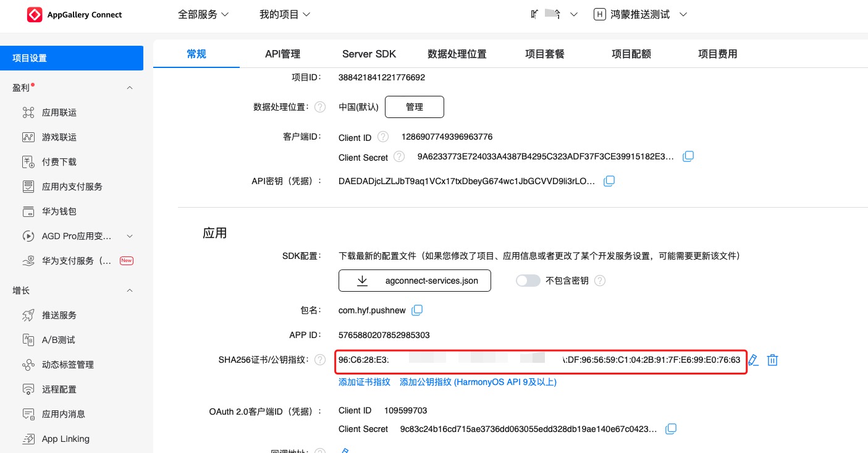Download agconnect-services.json file

(415, 281)
